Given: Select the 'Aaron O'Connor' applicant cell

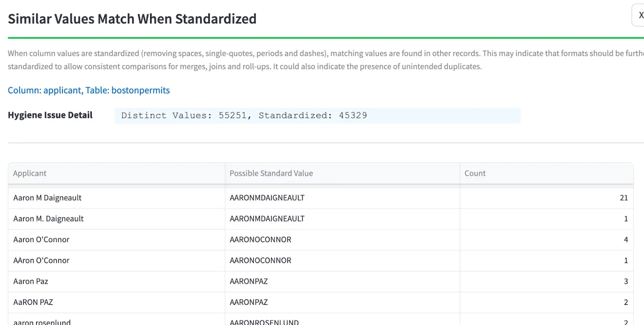Looking at the screenshot, I should 116,240.
